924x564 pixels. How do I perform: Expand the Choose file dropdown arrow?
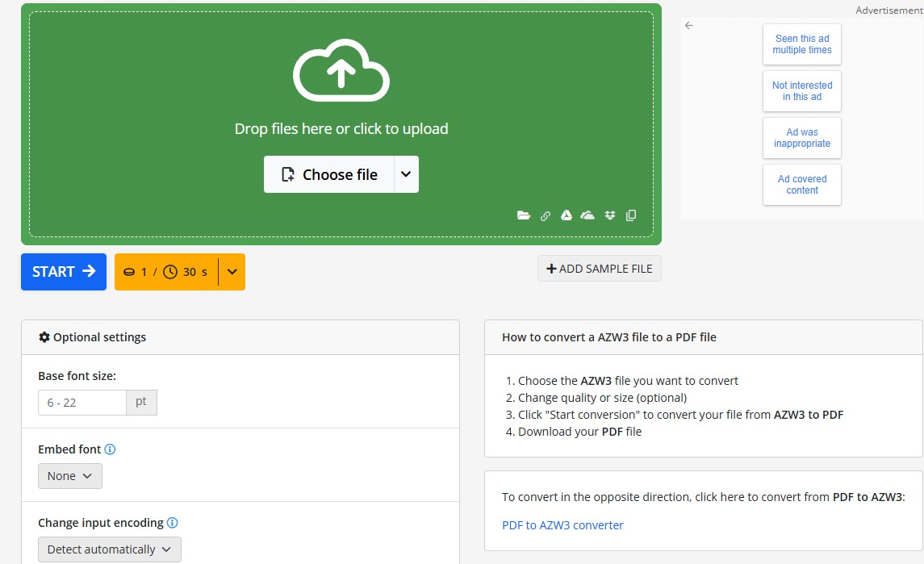406,174
